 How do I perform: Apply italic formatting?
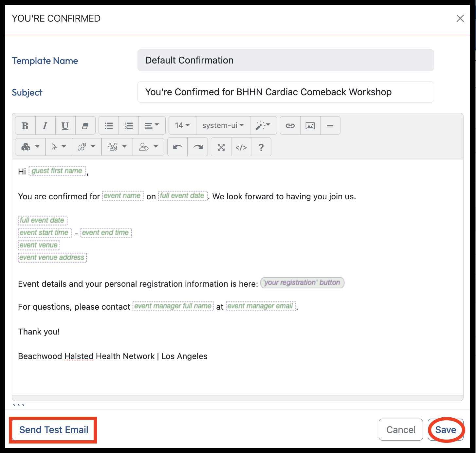[x=45, y=125]
